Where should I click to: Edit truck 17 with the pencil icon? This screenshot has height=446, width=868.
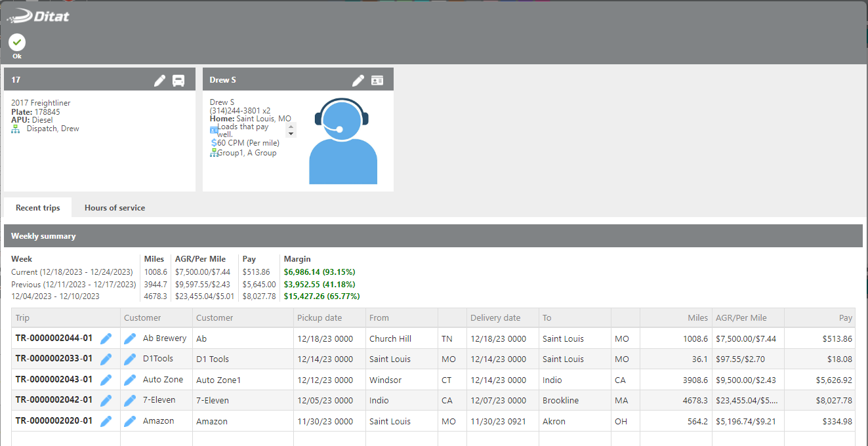click(159, 80)
